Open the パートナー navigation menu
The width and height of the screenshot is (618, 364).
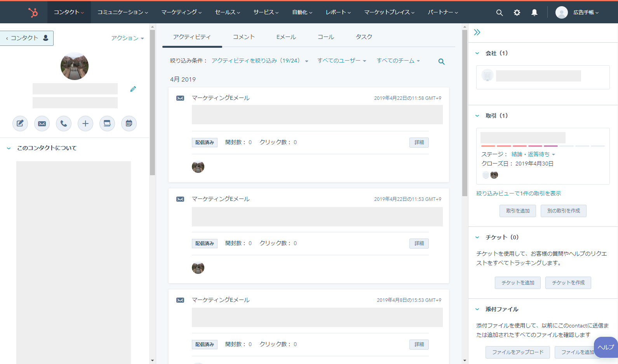point(443,12)
